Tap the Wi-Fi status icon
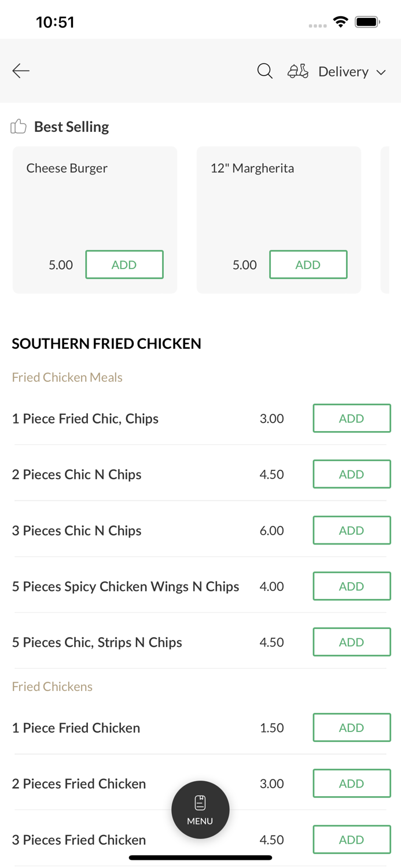Screen dimensions: 401x868 click(340, 22)
